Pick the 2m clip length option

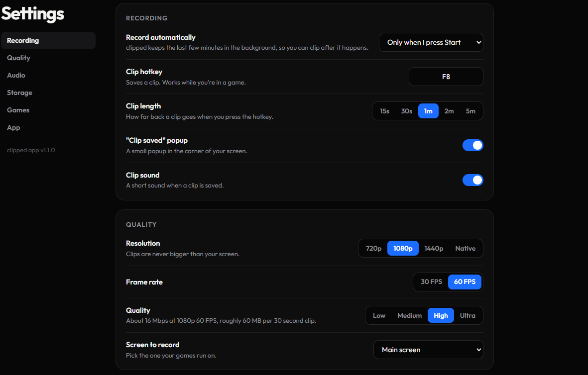point(449,111)
